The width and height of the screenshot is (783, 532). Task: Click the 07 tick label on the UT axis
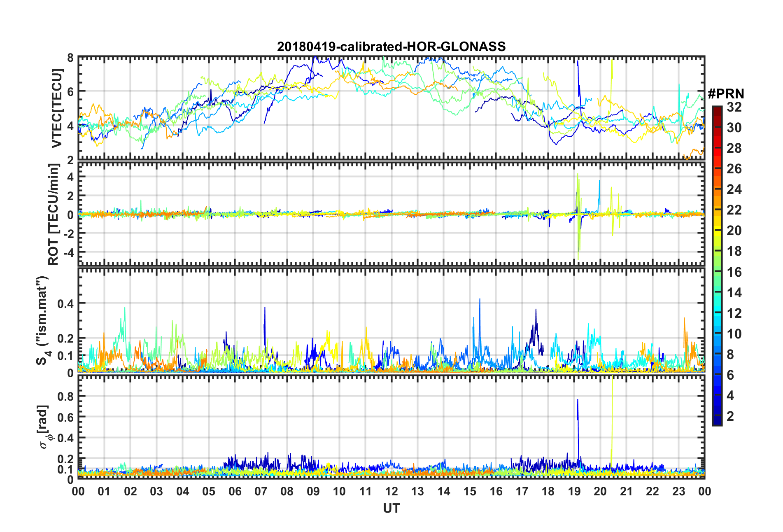pyautogui.click(x=261, y=491)
